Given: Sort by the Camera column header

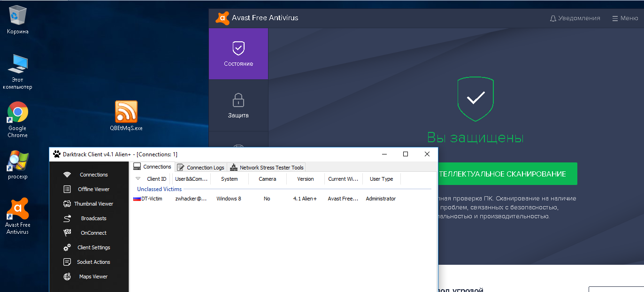Looking at the screenshot, I should point(267,179).
